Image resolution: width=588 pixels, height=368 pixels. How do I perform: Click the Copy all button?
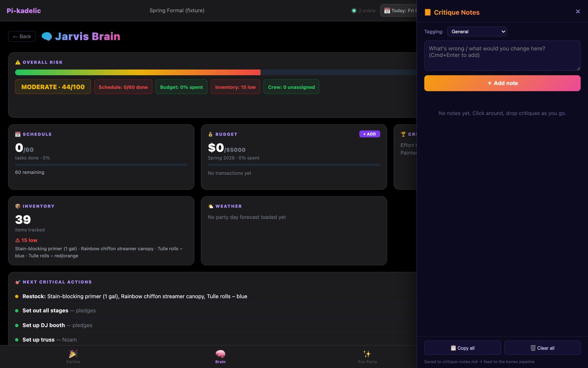pos(462,348)
